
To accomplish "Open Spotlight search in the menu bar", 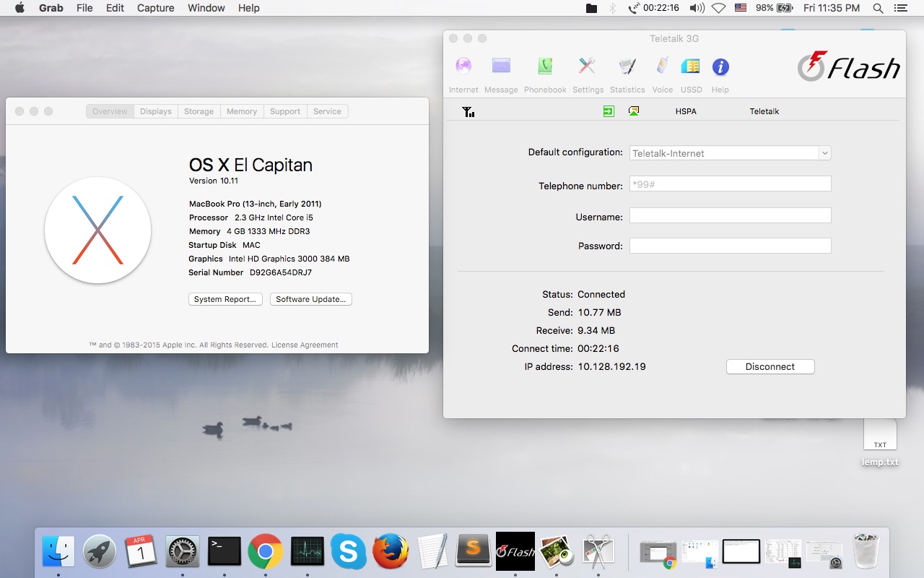I will (878, 8).
